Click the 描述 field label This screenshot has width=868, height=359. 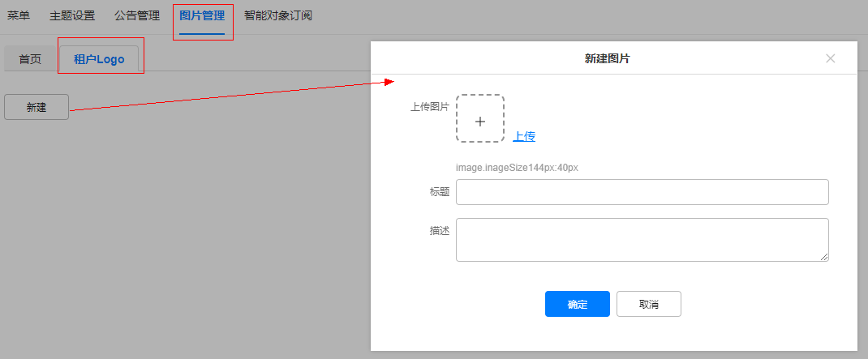(440, 231)
